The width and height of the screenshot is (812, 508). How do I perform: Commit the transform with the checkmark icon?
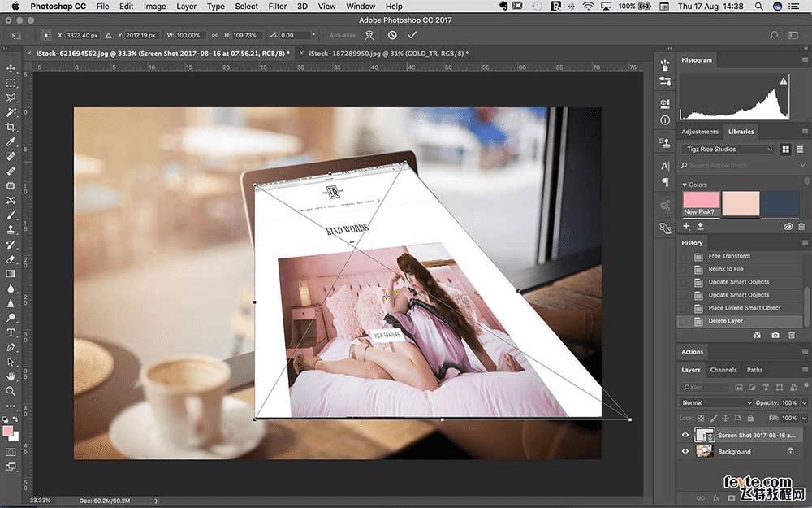(x=412, y=35)
